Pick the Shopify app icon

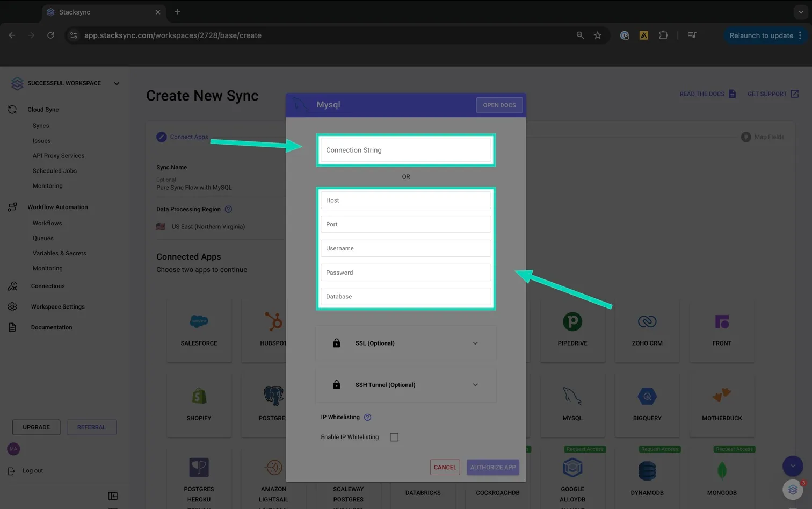[x=199, y=396]
